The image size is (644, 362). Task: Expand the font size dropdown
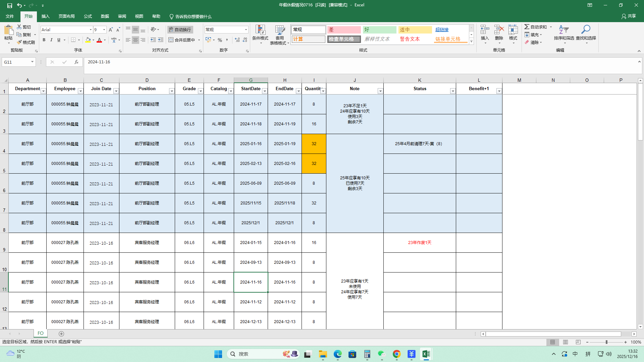[104, 29]
